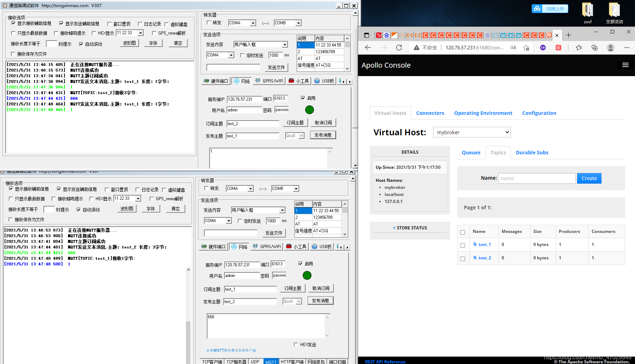Click the purple EN extension icon
This screenshot has height=364, width=635.
pyautogui.click(x=543, y=48)
